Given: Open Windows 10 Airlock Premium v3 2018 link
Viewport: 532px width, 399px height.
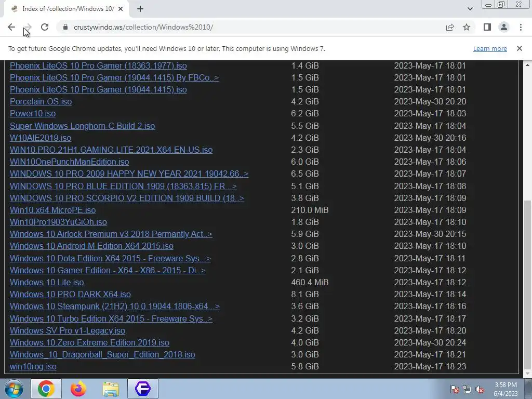Looking at the screenshot, I should pyautogui.click(x=111, y=234).
